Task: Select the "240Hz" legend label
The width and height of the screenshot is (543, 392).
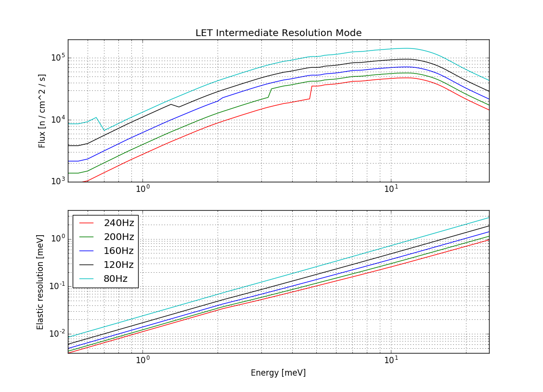Action: 119,223
